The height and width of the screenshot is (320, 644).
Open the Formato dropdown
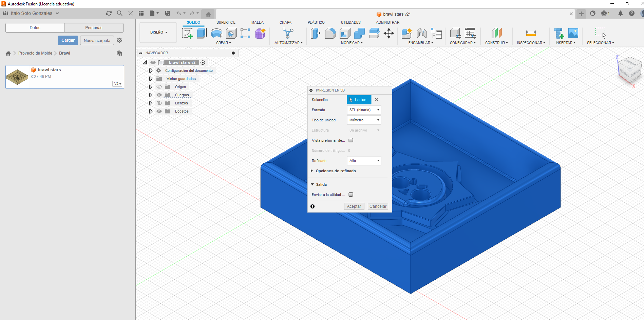[364, 110]
